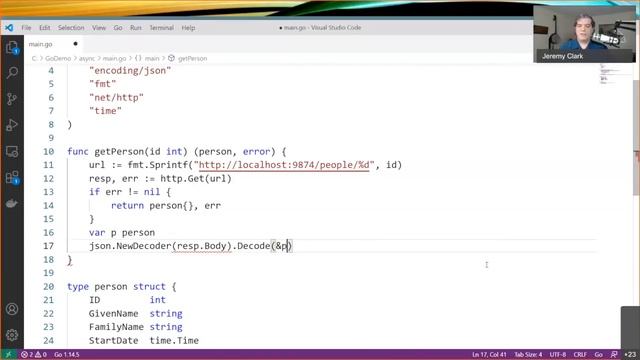640x360 pixels.
Task: Show errors and warnings in status bar
Action: (x=34, y=354)
